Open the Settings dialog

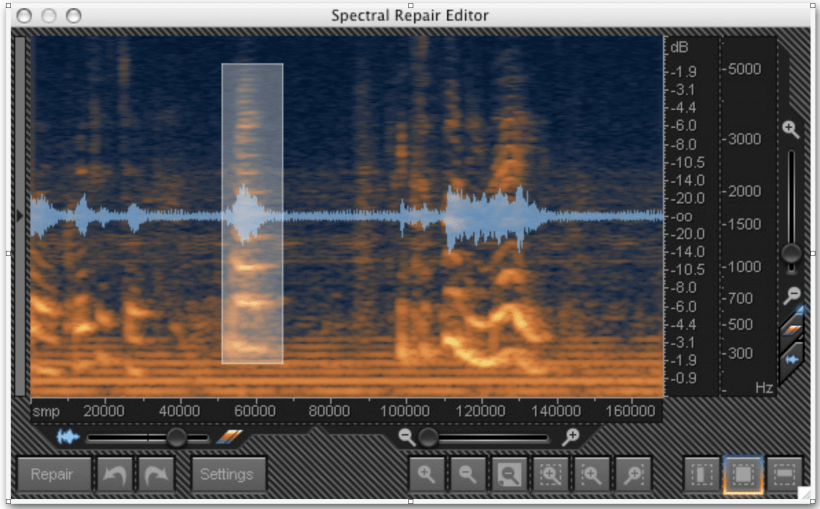pos(227,474)
